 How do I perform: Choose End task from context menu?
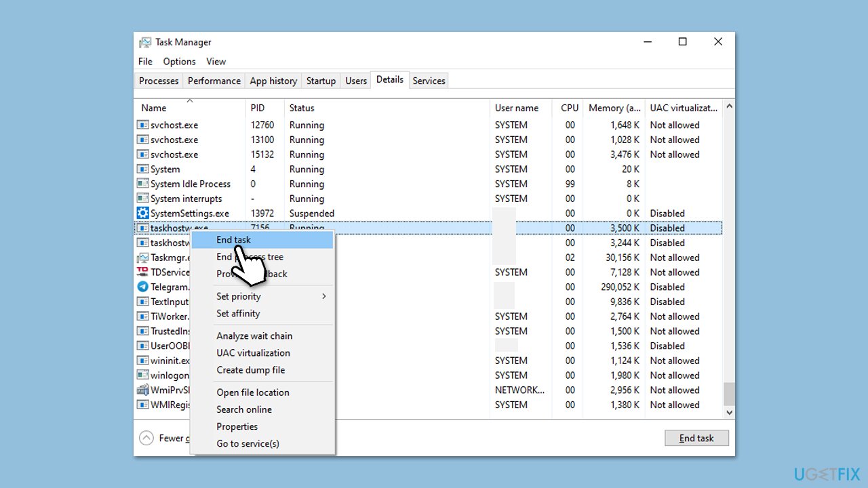tap(233, 240)
